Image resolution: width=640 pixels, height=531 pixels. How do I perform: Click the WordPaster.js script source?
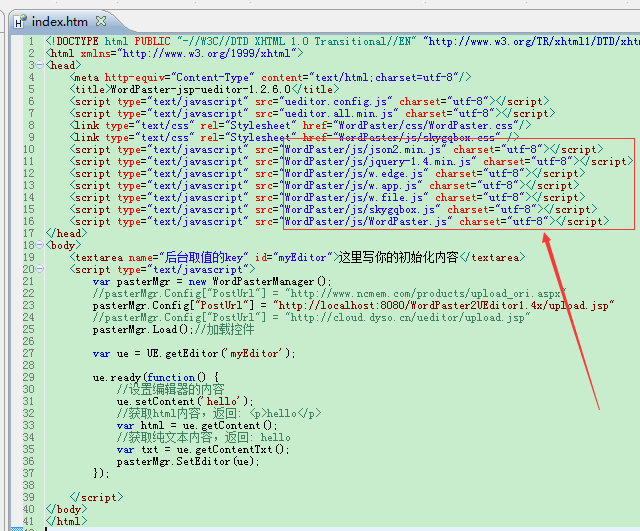(x=366, y=221)
